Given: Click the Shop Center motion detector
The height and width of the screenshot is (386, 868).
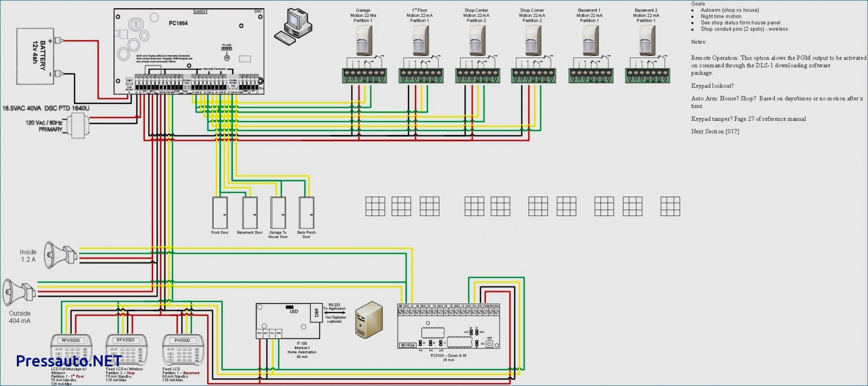Looking at the screenshot, I should pyautogui.click(x=477, y=40).
